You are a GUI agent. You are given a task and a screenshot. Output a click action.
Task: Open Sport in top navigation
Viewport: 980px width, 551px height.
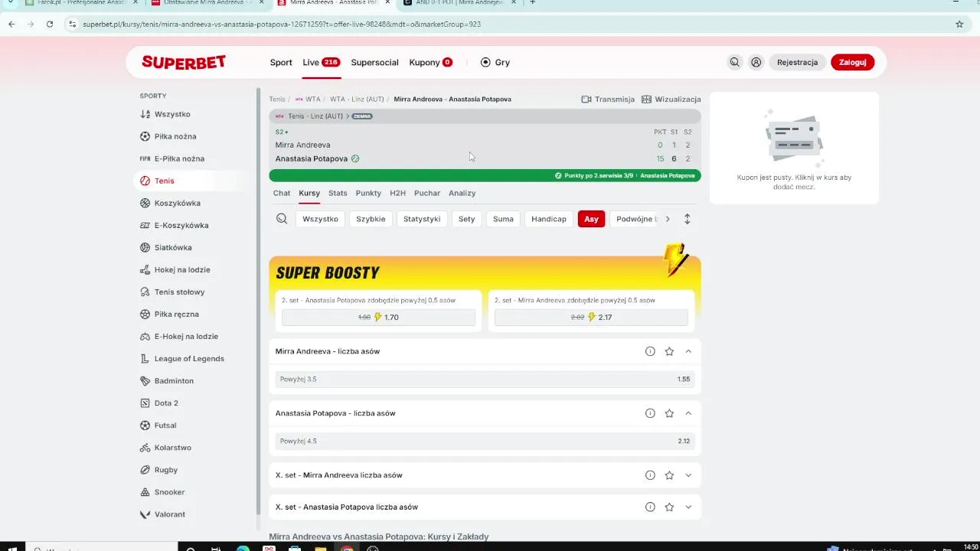coord(281,62)
